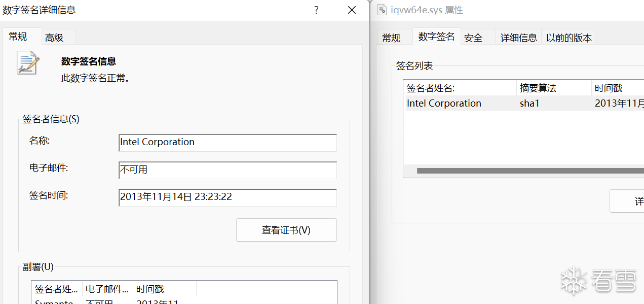Click the 签名时间 field

[228, 197]
